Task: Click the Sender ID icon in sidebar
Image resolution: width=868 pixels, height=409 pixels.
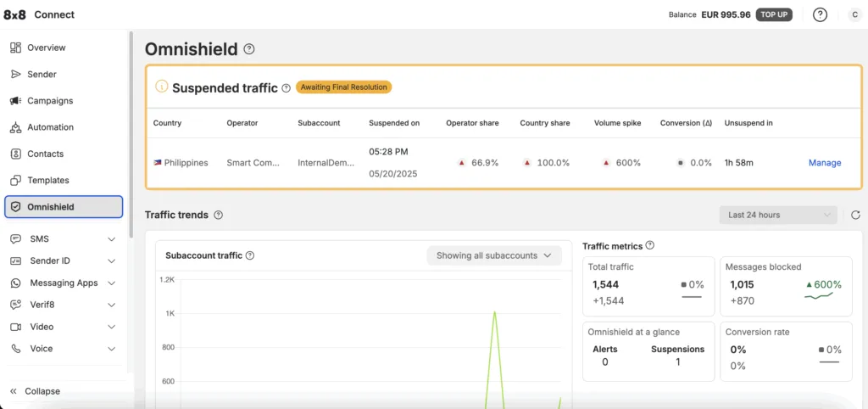Action: [x=15, y=261]
